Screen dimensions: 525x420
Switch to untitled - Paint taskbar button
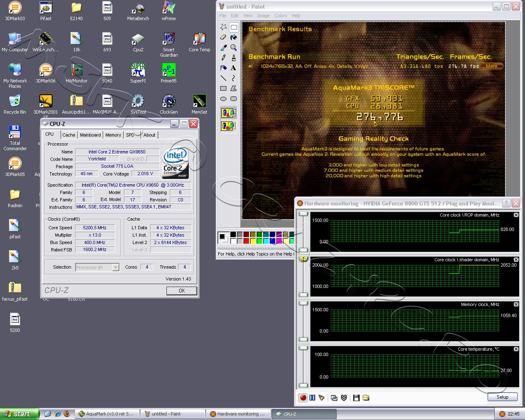click(x=173, y=414)
